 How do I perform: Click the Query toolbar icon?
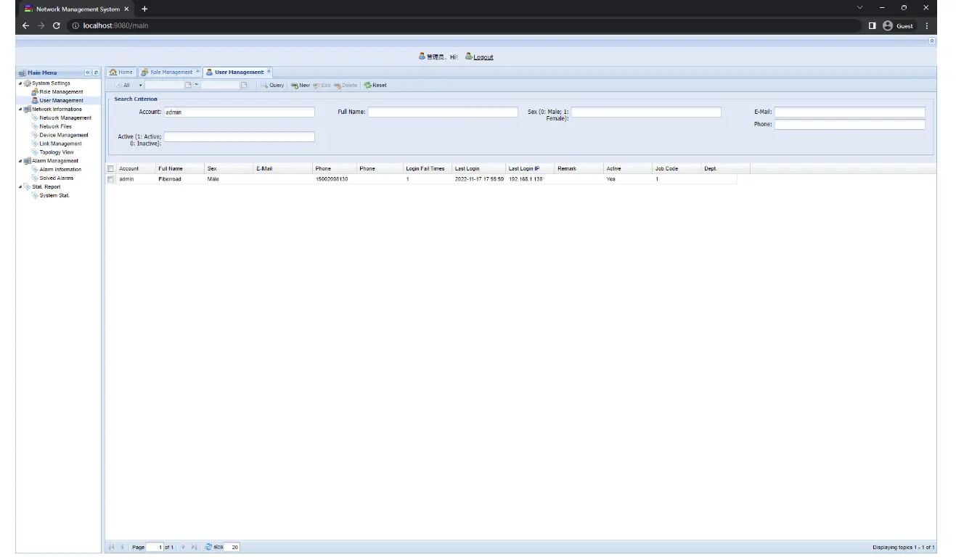coord(273,85)
